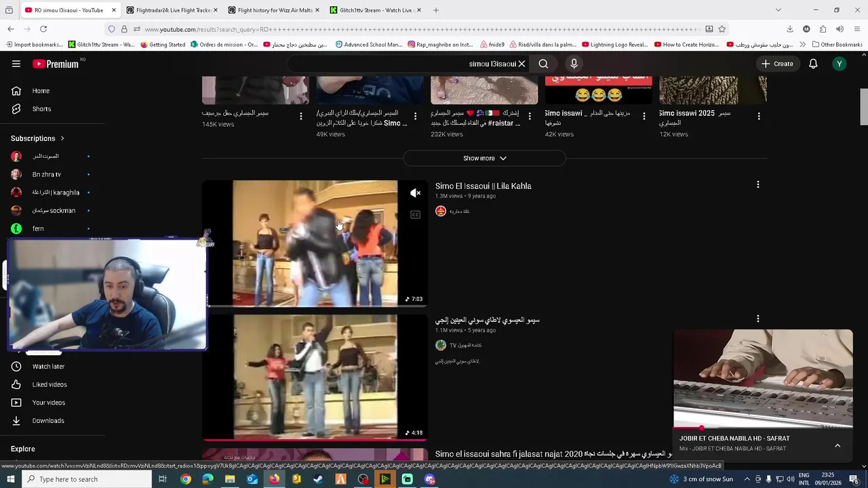The height and width of the screenshot is (488, 868).
Task: Open the YouTube hamburger guide menu
Action: click(16, 64)
